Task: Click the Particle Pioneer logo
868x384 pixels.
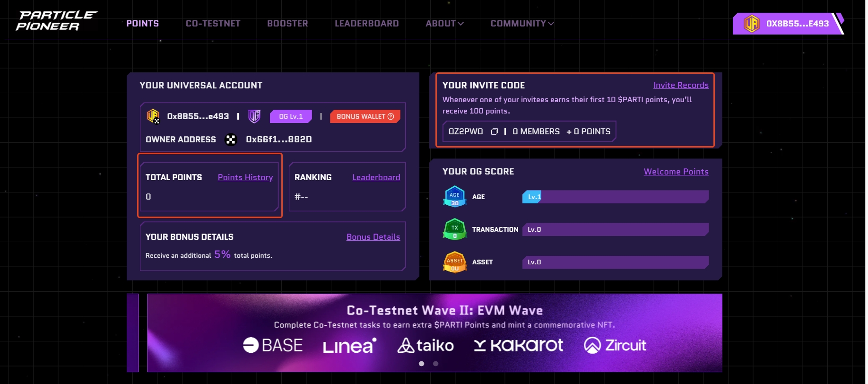Action: (56, 21)
